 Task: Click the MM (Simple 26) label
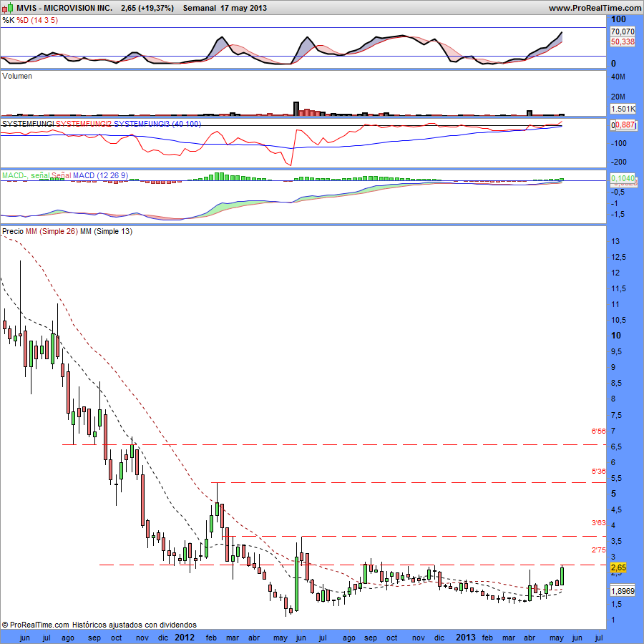[x=52, y=231]
